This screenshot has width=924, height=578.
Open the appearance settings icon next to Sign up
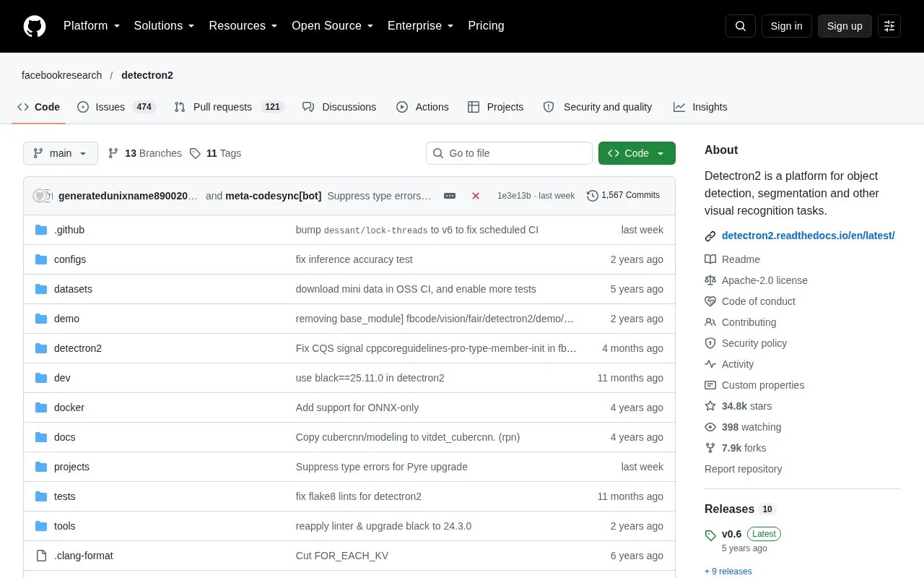889,26
